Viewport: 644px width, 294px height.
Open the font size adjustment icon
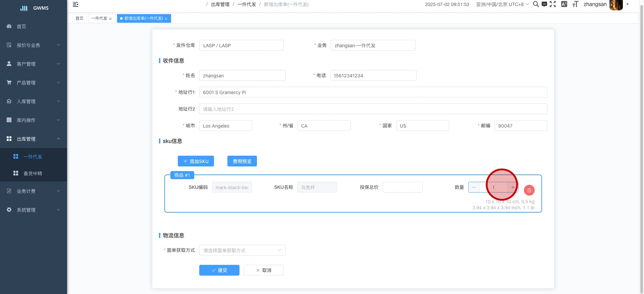(575, 4)
